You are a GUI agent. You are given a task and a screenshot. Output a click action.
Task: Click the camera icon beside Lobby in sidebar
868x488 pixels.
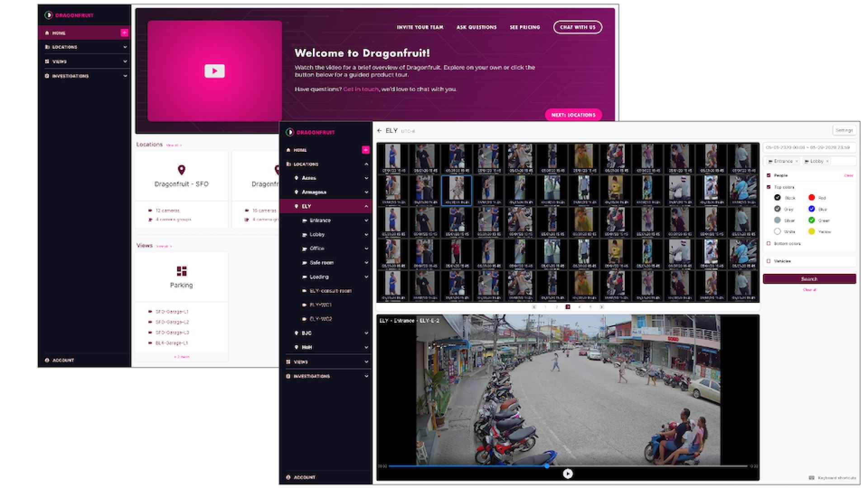click(x=305, y=235)
